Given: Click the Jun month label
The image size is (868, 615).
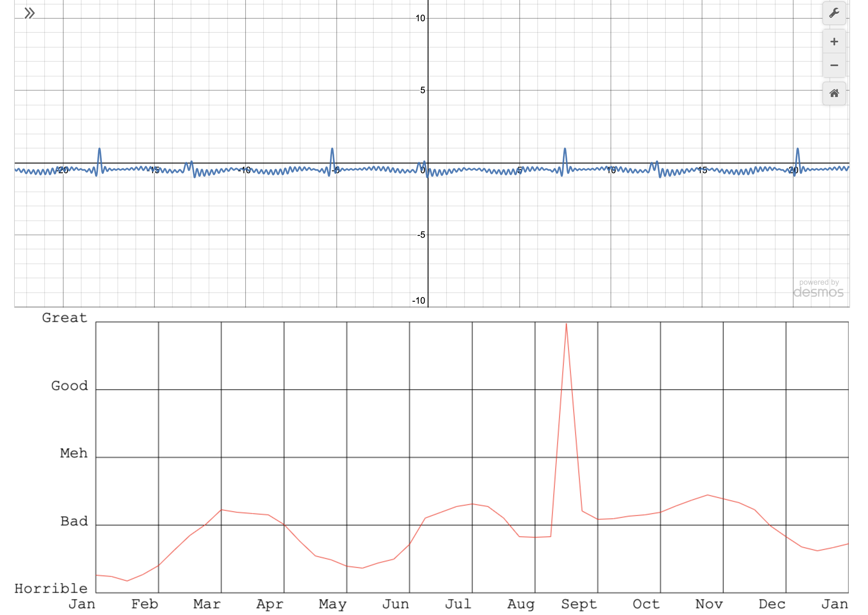Looking at the screenshot, I should (396, 604).
